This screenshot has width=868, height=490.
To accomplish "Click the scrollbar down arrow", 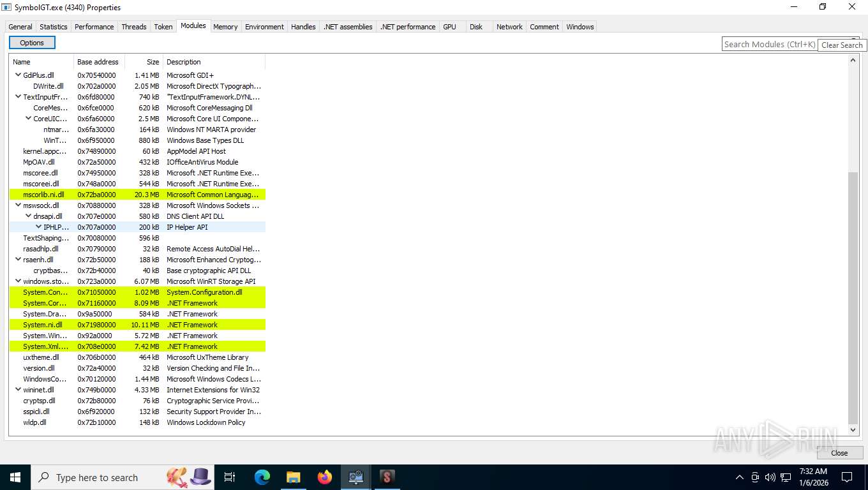I will 853,431.
